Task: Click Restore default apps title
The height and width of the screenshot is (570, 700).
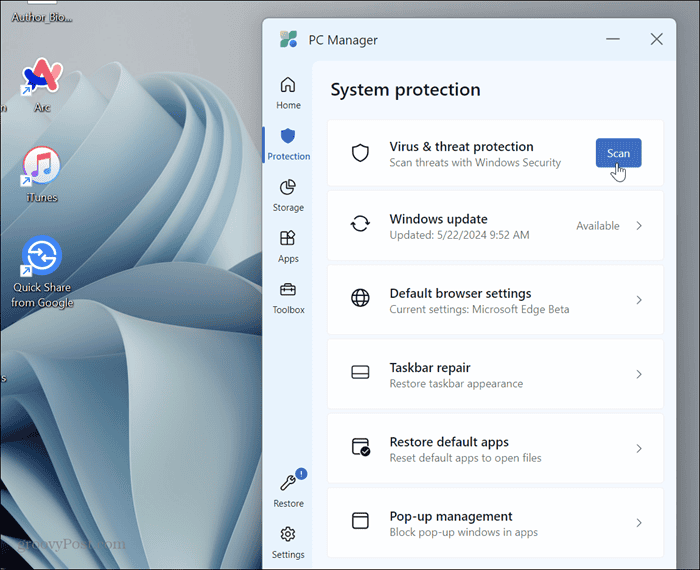Action: pyautogui.click(x=449, y=442)
